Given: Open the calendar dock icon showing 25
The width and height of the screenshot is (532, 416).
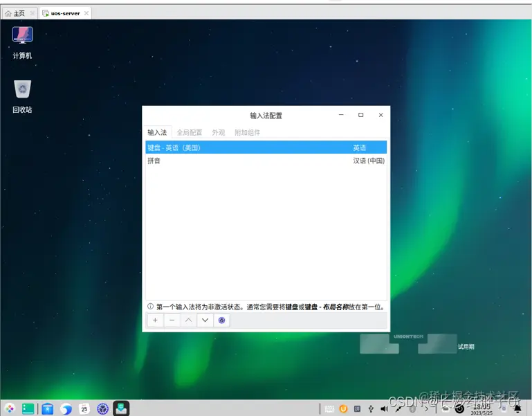Looking at the screenshot, I should click(x=84, y=408).
